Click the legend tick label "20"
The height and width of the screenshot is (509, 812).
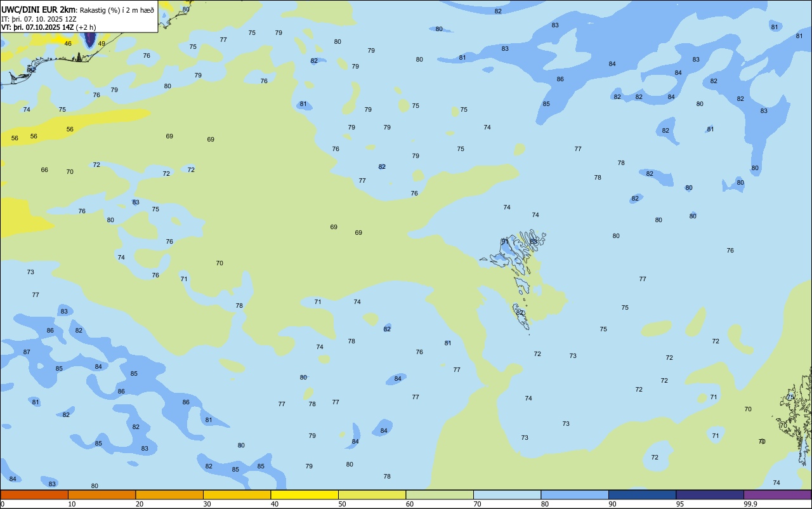click(139, 504)
